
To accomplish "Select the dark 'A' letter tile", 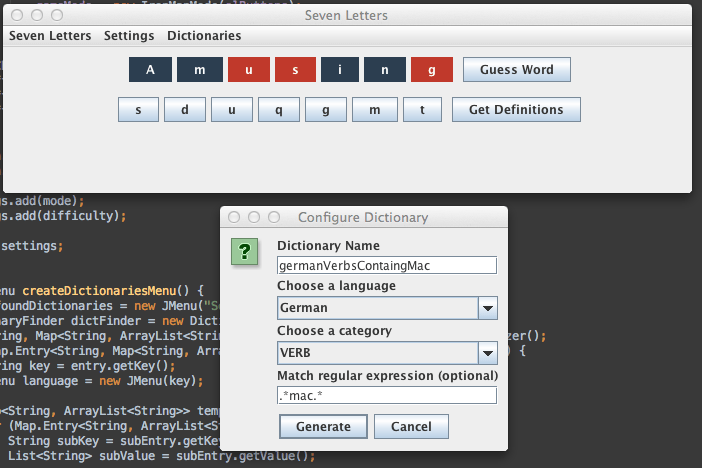I will click(x=151, y=70).
